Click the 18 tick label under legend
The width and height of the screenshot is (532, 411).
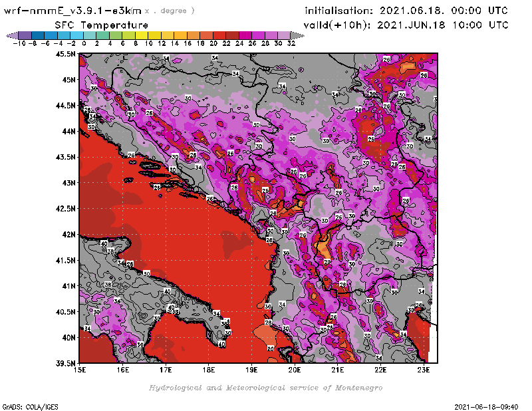[201, 43]
